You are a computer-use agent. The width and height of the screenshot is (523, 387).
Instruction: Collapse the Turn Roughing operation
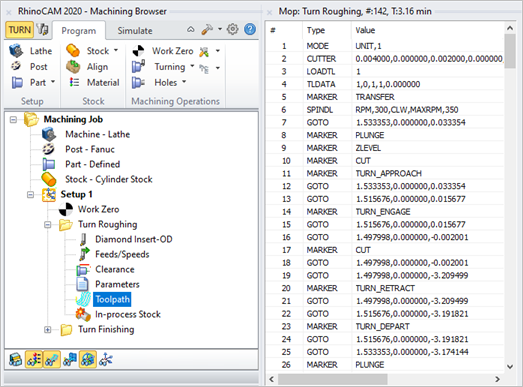click(x=48, y=225)
